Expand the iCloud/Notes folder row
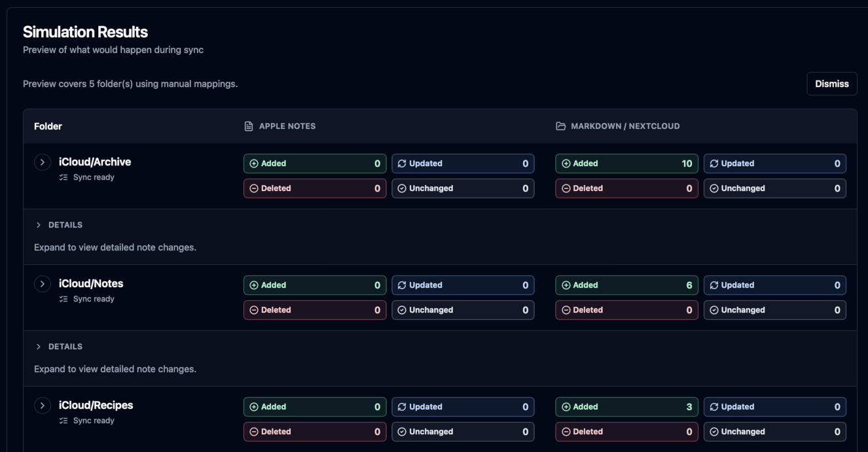Image resolution: width=868 pixels, height=452 pixels. pyautogui.click(x=43, y=284)
